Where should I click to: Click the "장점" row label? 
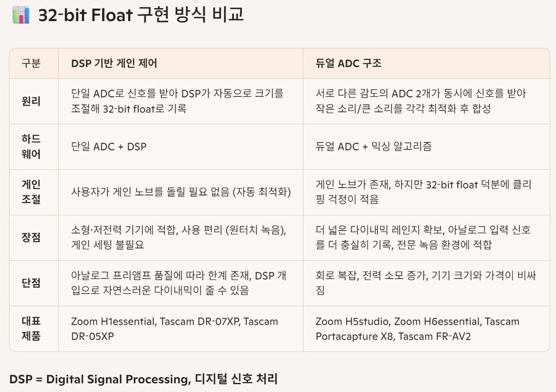tap(31, 237)
